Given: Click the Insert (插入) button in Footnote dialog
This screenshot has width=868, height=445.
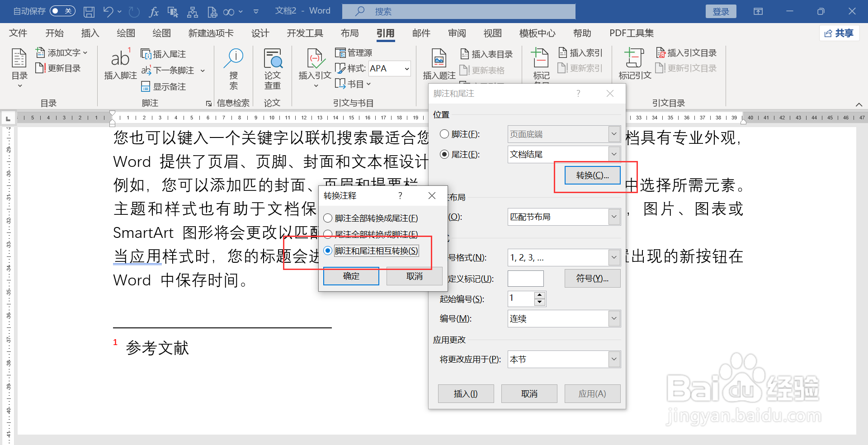Looking at the screenshot, I should point(466,393).
